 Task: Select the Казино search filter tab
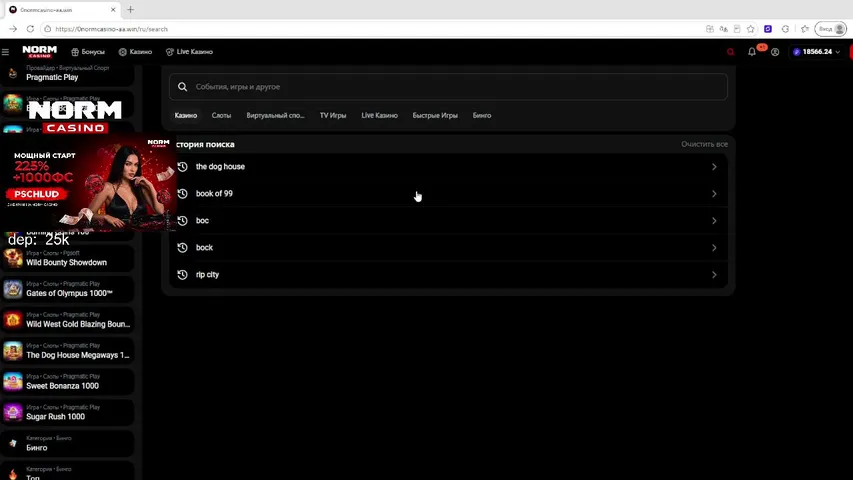tap(186, 115)
